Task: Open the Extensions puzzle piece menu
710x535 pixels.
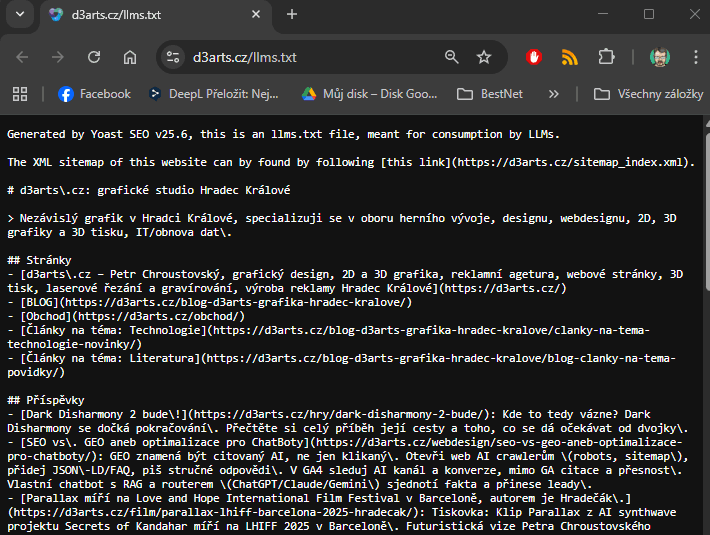Action: 606,57
